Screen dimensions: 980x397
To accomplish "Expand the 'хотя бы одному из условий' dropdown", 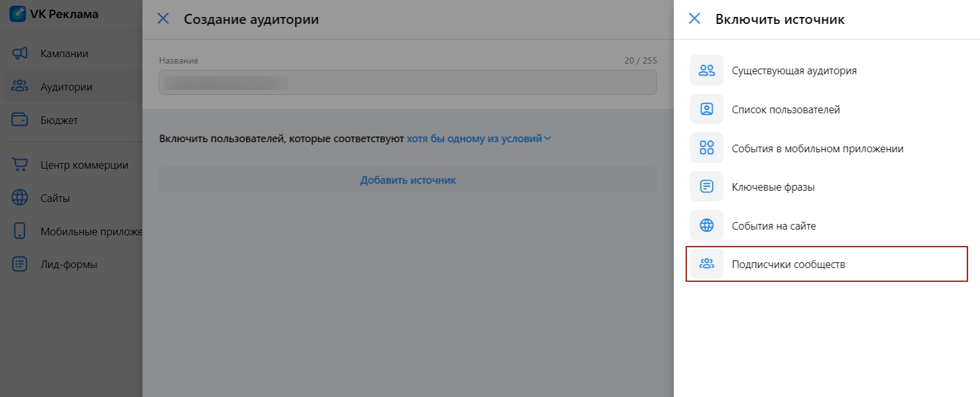I will click(x=474, y=139).
